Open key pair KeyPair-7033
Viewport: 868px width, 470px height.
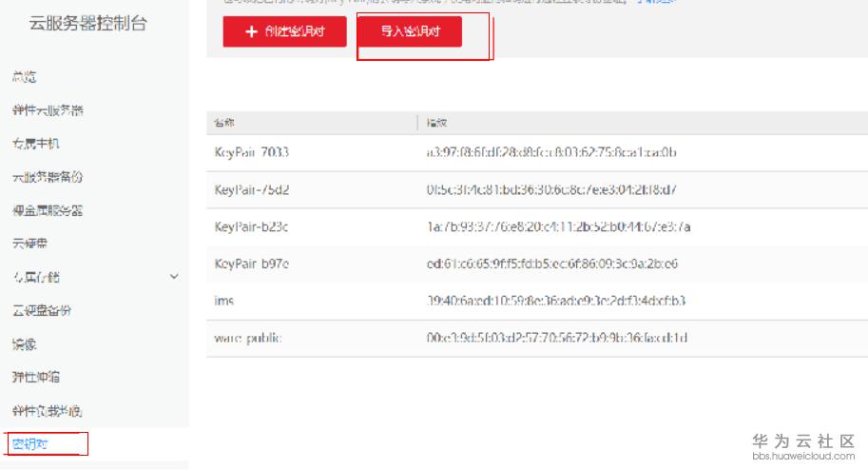251,152
